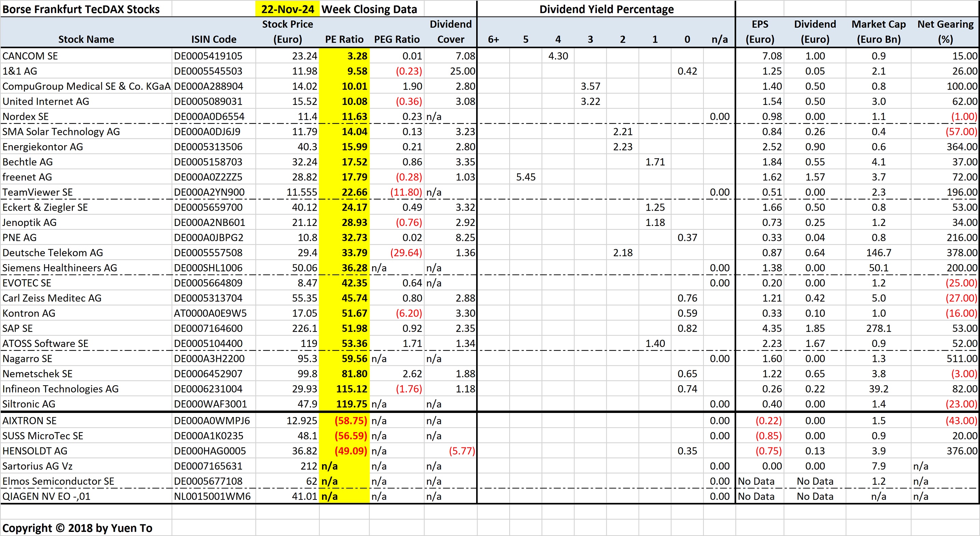Screen dimensions: 980x536
Task: Select 1&1 AG dividend cover 25.00
Action: tap(462, 71)
